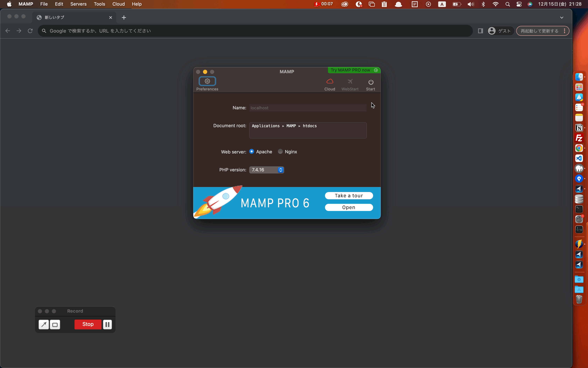Start servers with the power icon
Viewport: 588px width, 368px height.
tap(371, 82)
